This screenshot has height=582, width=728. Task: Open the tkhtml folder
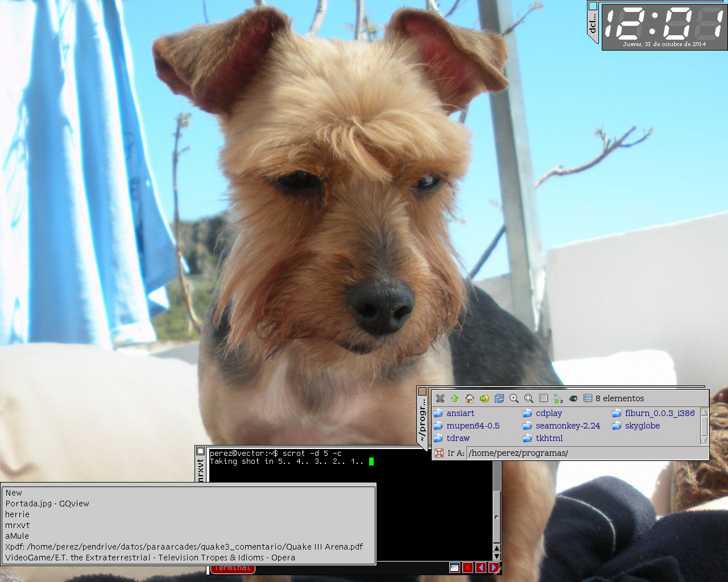543,438
